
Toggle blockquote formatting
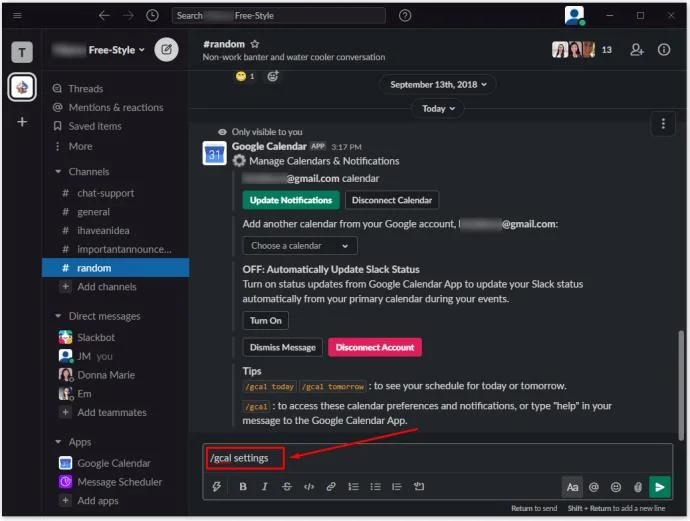[396, 487]
